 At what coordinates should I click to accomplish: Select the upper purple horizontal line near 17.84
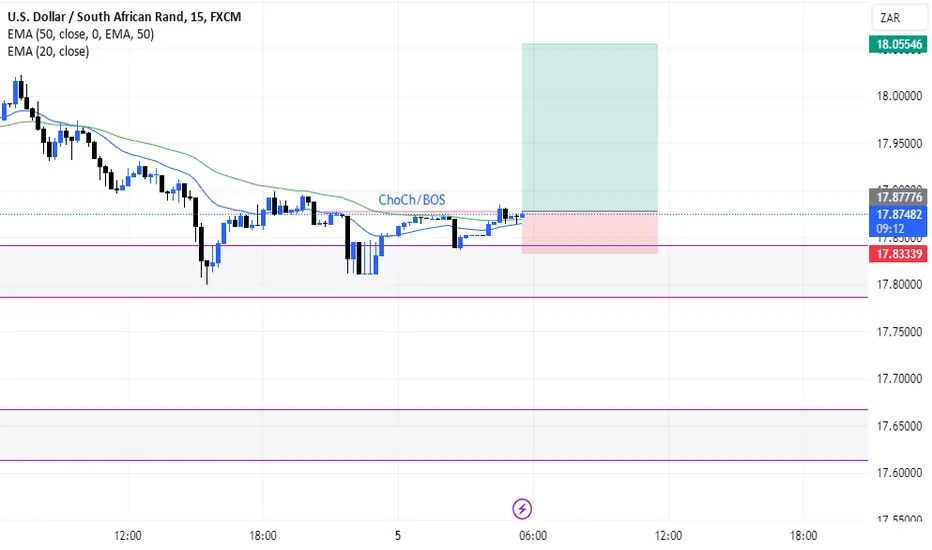tap(434, 246)
